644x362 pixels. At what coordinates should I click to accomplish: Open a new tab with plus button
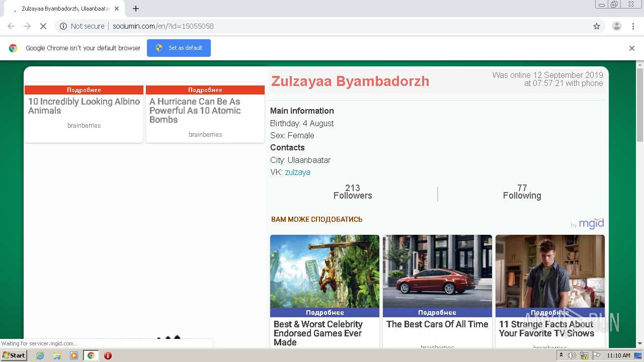pos(136,9)
